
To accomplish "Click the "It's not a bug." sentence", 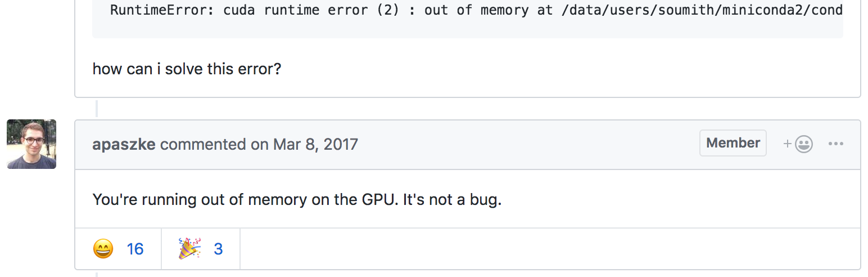I will click(x=452, y=200).
